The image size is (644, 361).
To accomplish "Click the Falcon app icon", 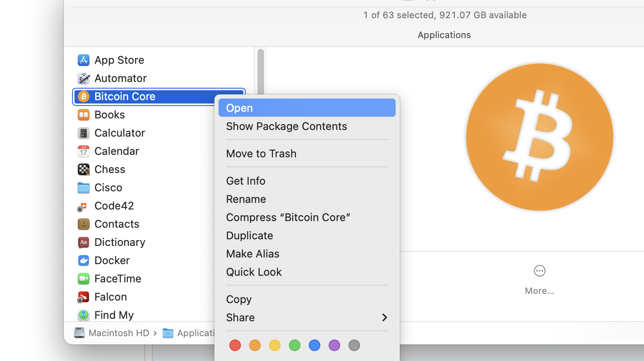I will (x=84, y=297).
